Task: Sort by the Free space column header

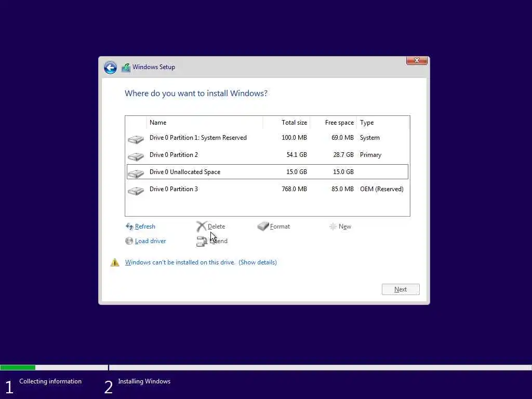Action: pos(333,123)
